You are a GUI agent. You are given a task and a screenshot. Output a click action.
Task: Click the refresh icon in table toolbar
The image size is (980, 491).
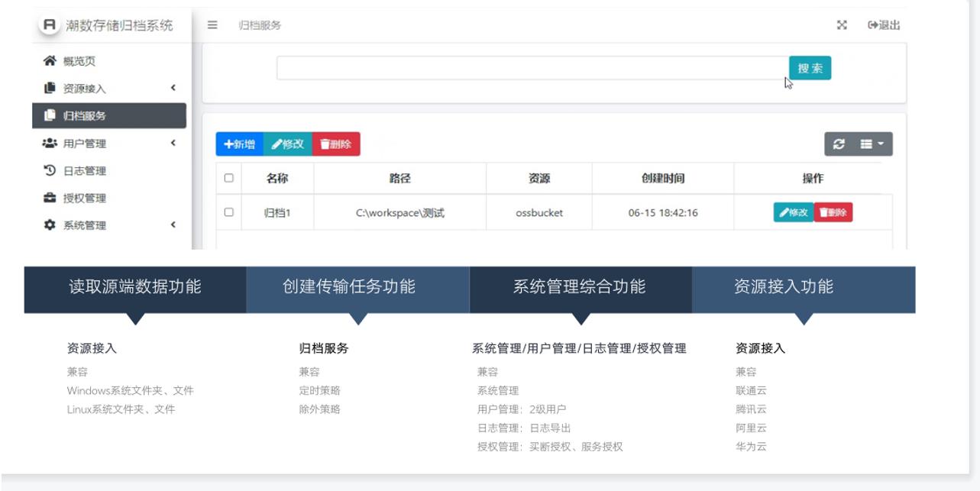click(839, 144)
